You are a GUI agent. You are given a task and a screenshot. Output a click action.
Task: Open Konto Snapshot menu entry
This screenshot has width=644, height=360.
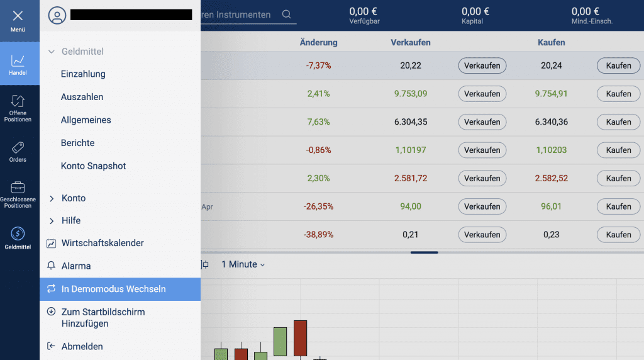pos(93,166)
